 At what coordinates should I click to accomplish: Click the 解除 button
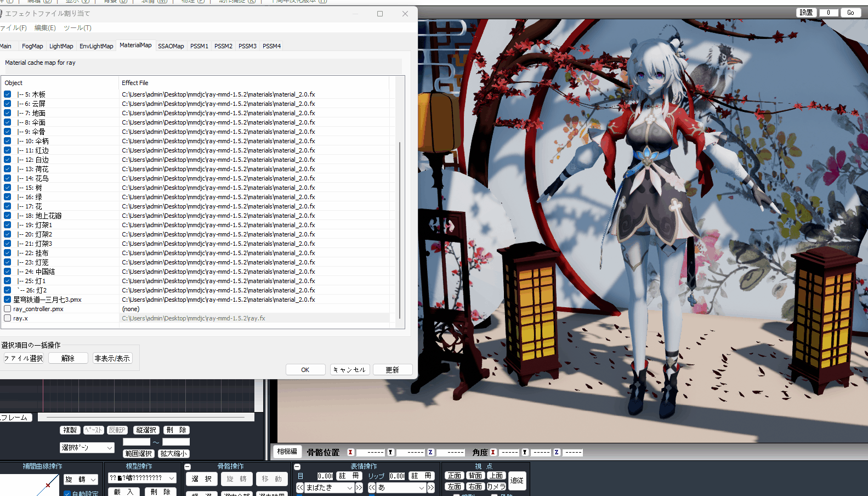point(68,358)
